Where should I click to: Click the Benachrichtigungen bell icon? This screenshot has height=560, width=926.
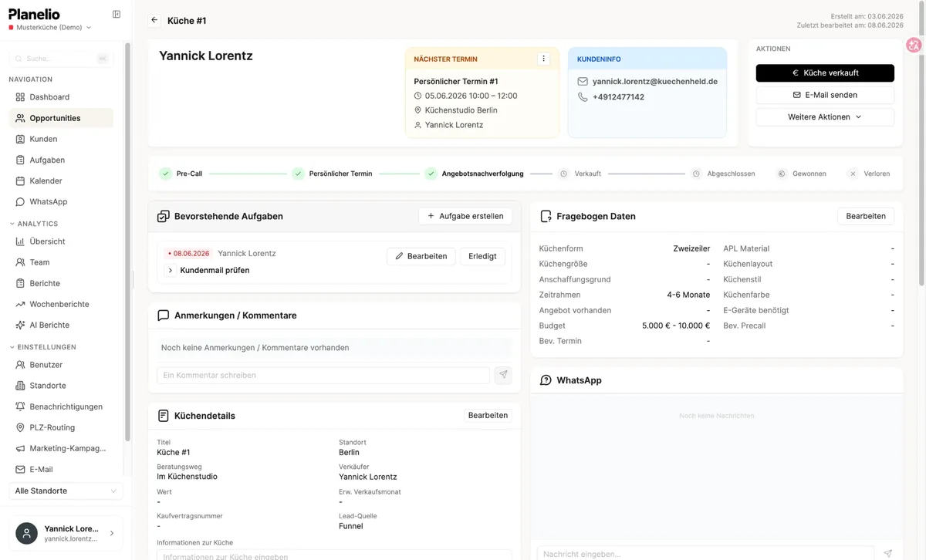coord(20,407)
